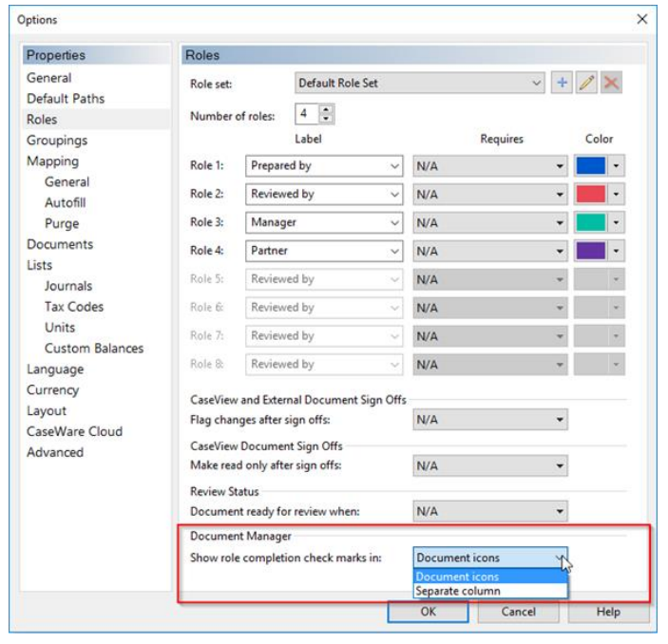Screen dimensions: 668x644
Task: Go to the CaseWare Cloud options page
Action: (74, 431)
